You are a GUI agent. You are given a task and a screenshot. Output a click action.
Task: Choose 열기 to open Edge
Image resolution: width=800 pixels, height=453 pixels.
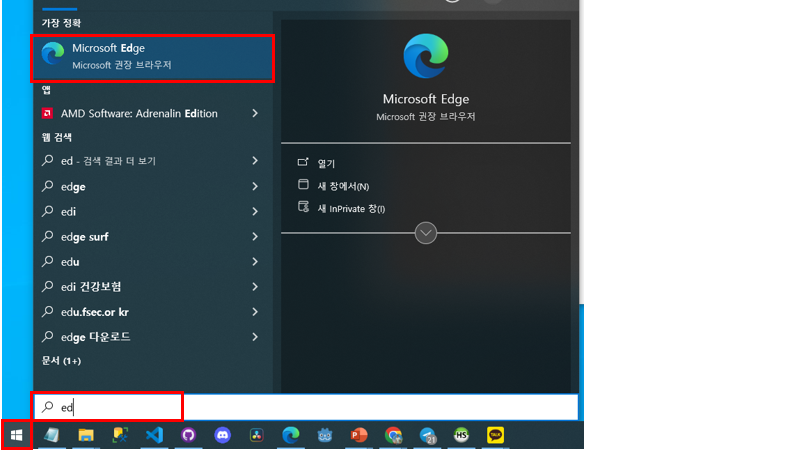click(326, 163)
